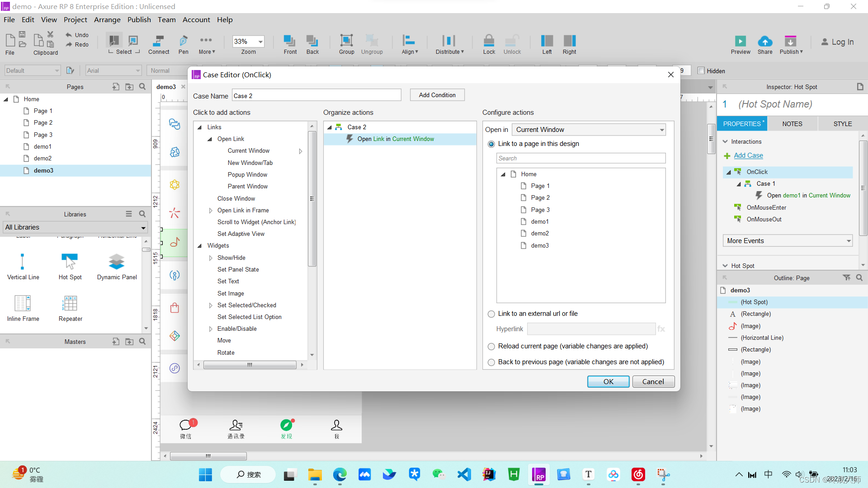868x488 pixels.
Task: Select the Pen tool in toolbar
Action: click(x=183, y=41)
